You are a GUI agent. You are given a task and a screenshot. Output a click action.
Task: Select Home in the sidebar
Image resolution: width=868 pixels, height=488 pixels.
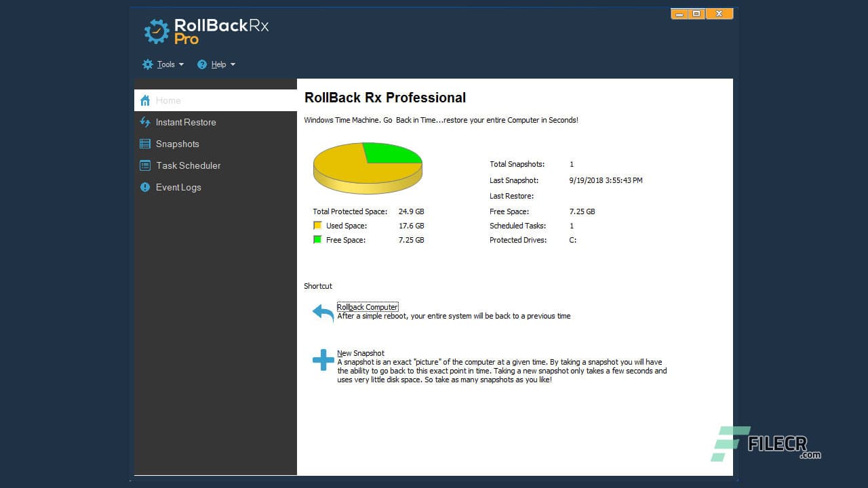tap(168, 100)
